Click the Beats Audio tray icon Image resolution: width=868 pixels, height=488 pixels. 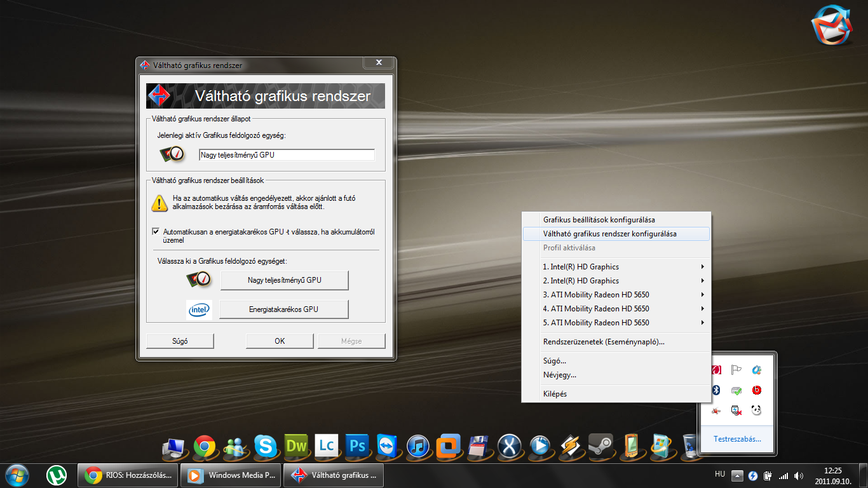756,390
